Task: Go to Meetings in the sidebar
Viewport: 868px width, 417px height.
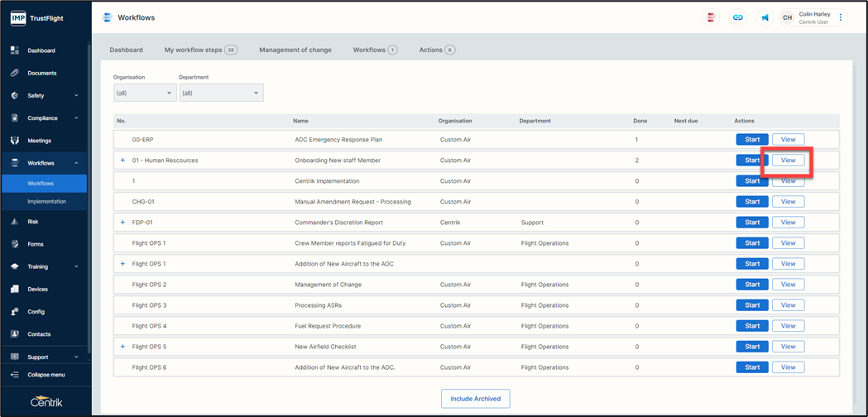Action: coord(39,141)
